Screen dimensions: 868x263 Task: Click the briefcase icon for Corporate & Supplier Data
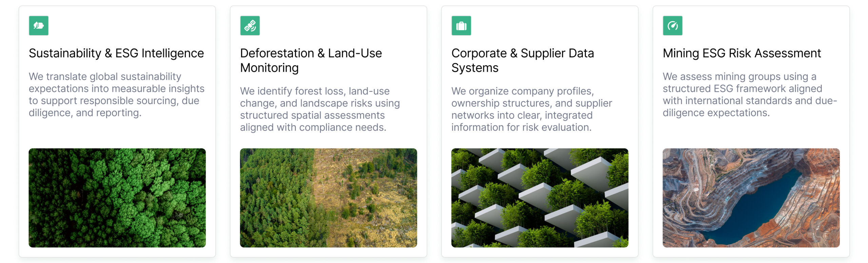(x=461, y=26)
